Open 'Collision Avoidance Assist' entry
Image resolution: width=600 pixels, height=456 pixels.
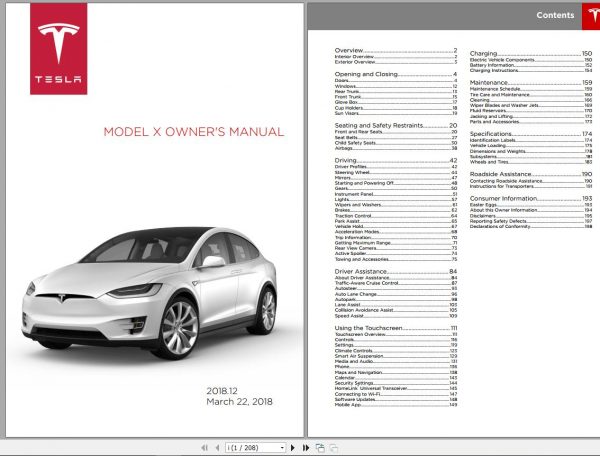pyautogui.click(x=396, y=310)
